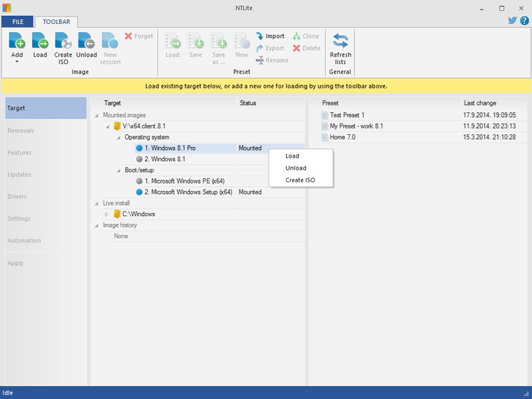The width and height of the screenshot is (532, 399).
Task: Open the Twitter bird icon
Action: (512, 21)
